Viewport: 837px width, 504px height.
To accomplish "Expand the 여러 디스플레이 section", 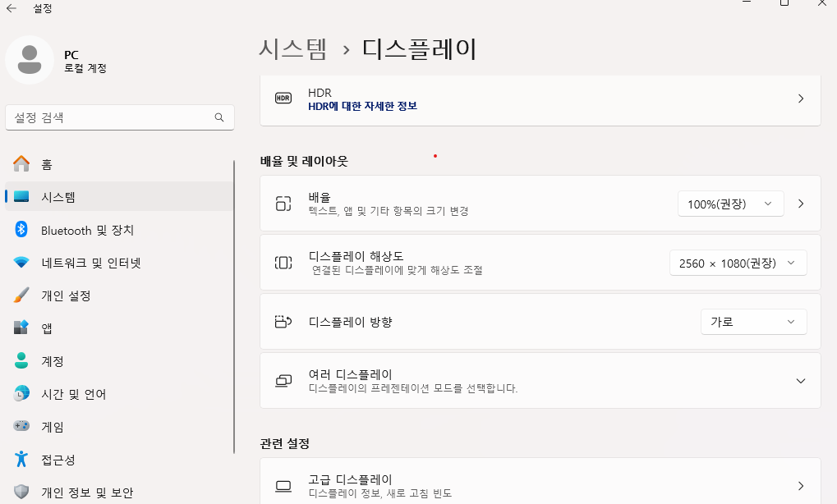I will 800,381.
